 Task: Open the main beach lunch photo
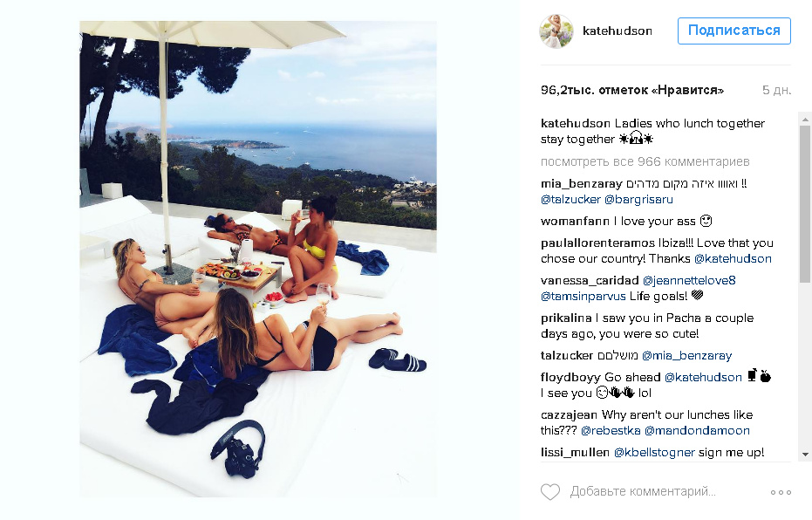point(258,259)
